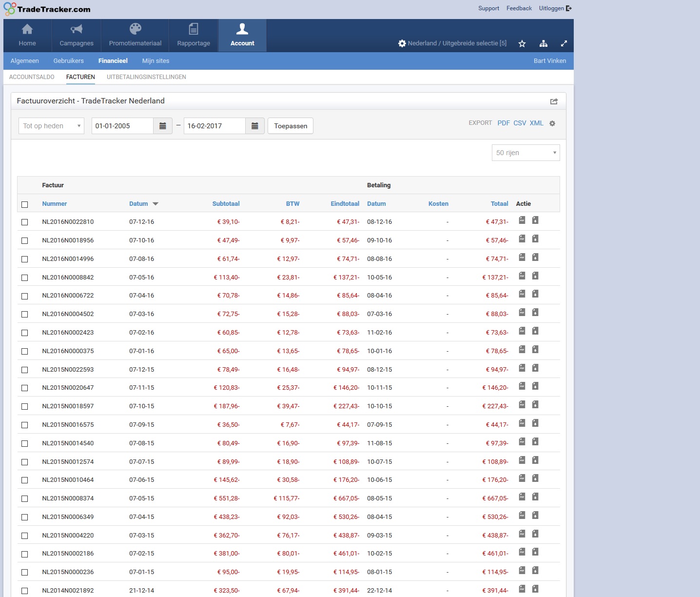Download invoice NL2016N0006722 file
Viewport: 700px width, 597px height.
[x=535, y=294]
